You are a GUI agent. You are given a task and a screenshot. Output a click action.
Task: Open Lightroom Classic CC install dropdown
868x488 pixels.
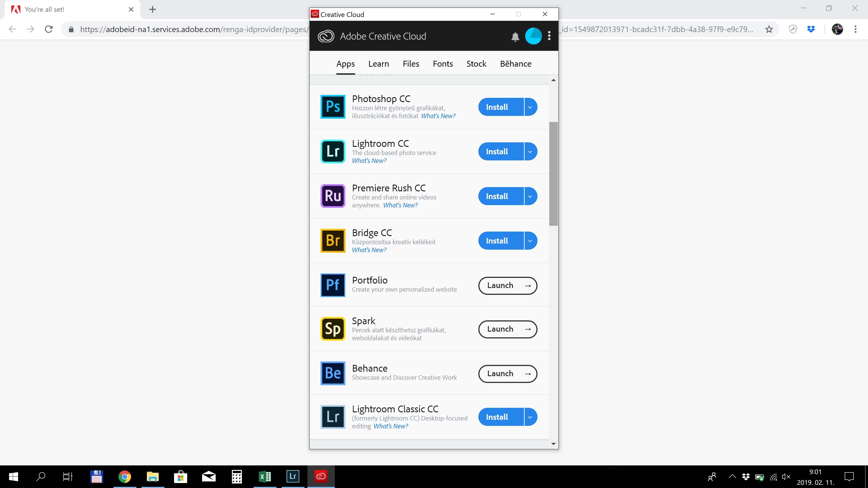pos(530,417)
